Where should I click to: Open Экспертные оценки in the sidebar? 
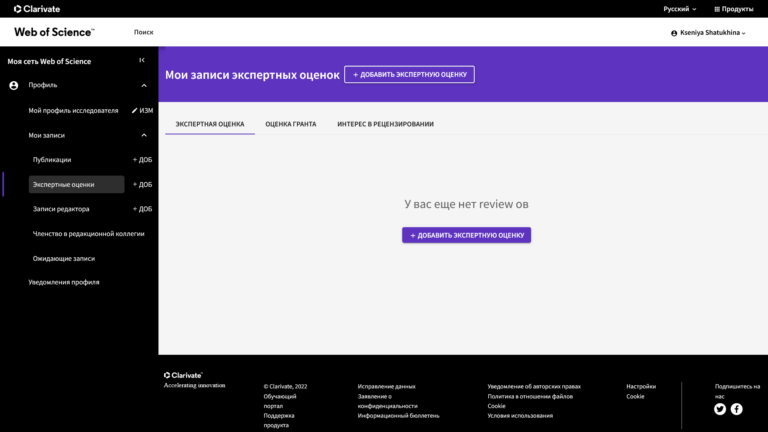(x=76, y=185)
